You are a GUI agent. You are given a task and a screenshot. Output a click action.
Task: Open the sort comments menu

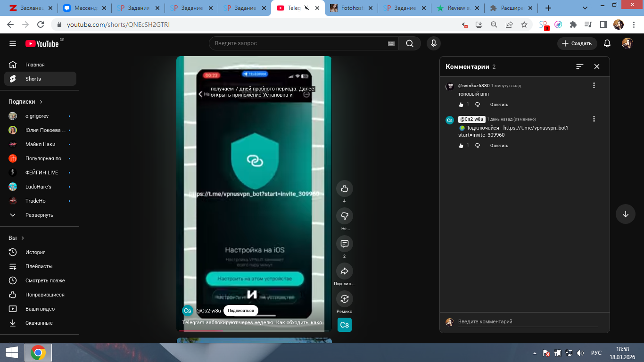coord(580,66)
